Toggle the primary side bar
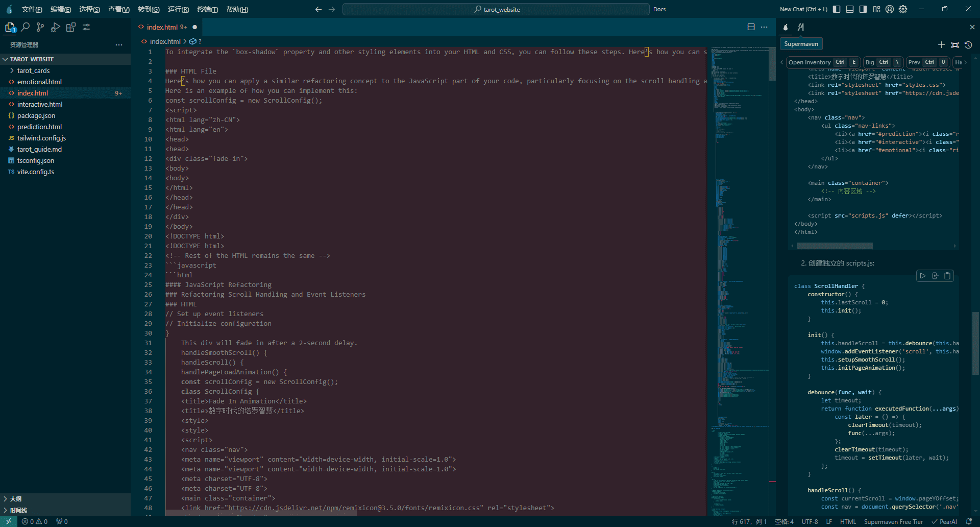Image resolution: width=980 pixels, height=527 pixels. coord(837,9)
